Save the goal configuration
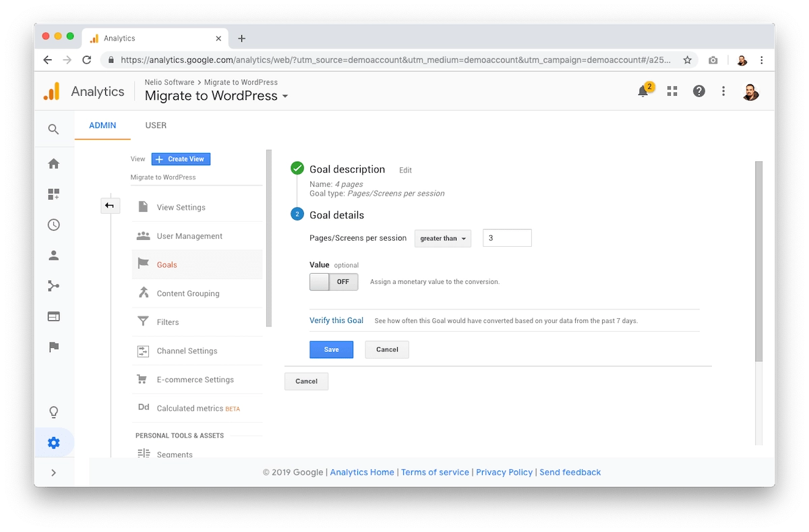The width and height of the screenshot is (809, 532). (331, 349)
